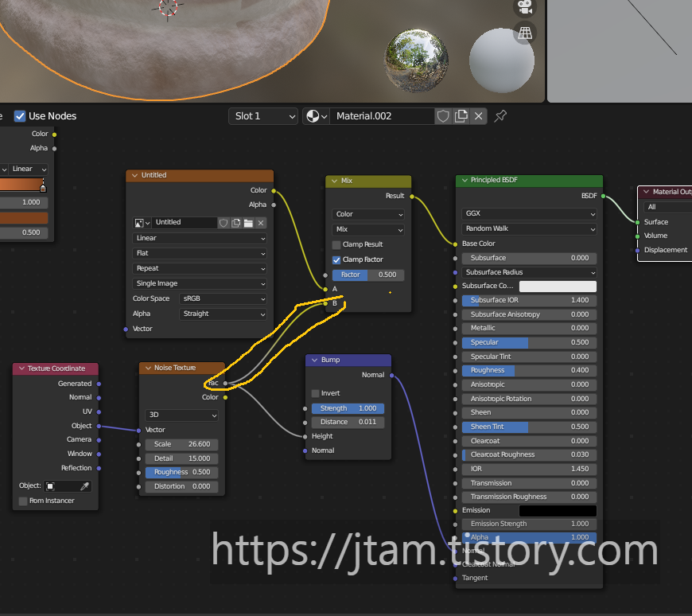This screenshot has width=692, height=616.
Task: Open the material browse sphere icon
Action: (317, 116)
